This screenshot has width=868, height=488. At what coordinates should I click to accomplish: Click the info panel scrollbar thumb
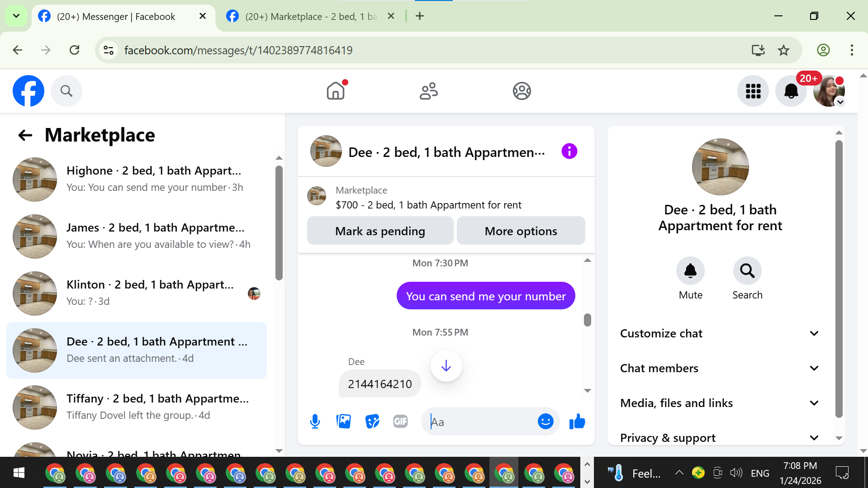coord(839,279)
